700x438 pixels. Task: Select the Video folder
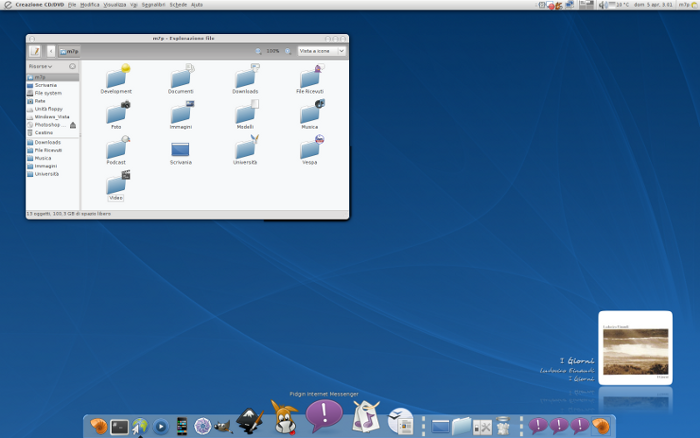pyautogui.click(x=117, y=183)
